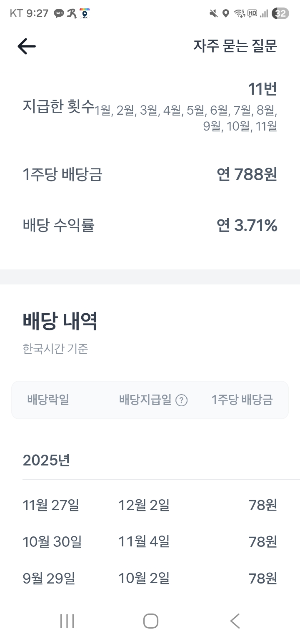300x644 pixels.
Task: Select the 11월 27일 dividend row
Action: (150, 506)
